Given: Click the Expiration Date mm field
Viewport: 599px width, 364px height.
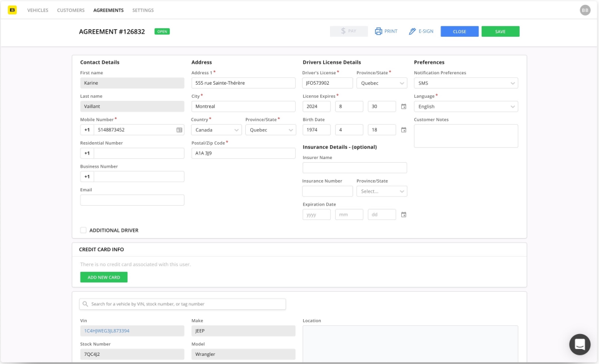Looking at the screenshot, I should tap(349, 214).
